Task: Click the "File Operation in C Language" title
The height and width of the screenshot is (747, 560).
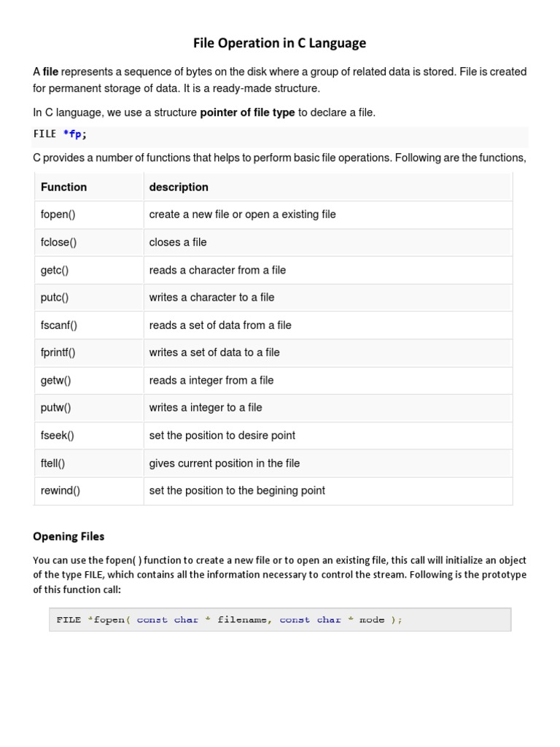Action: tap(279, 43)
